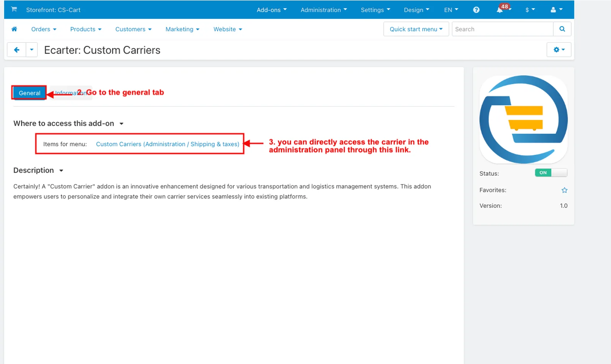
Task: Open the Administration dropdown menu
Action: pos(324,10)
